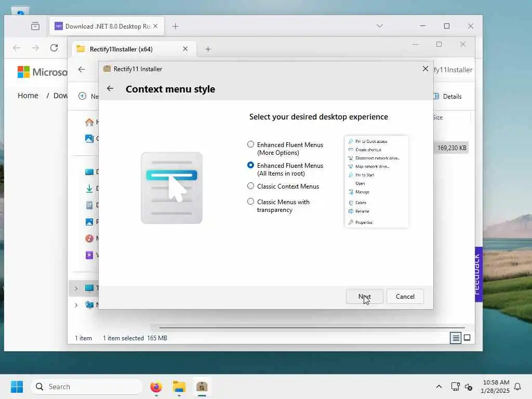532x399 pixels.
Task: Open the Details pane in Explorer
Action: click(447, 96)
